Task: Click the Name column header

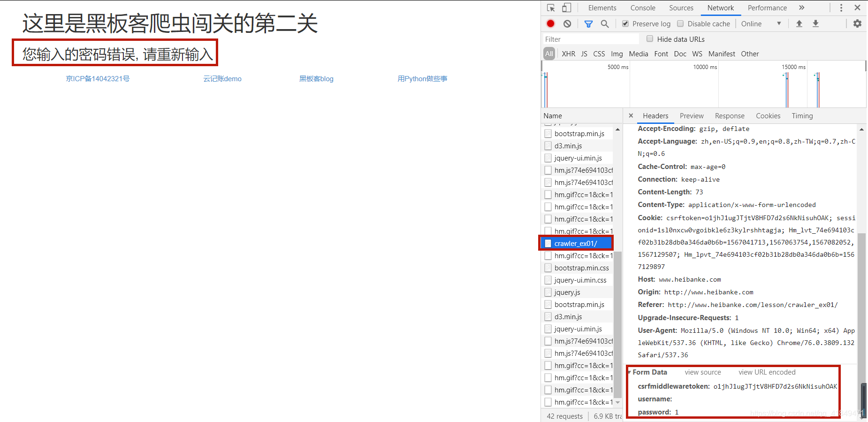Action: [582, 116]
